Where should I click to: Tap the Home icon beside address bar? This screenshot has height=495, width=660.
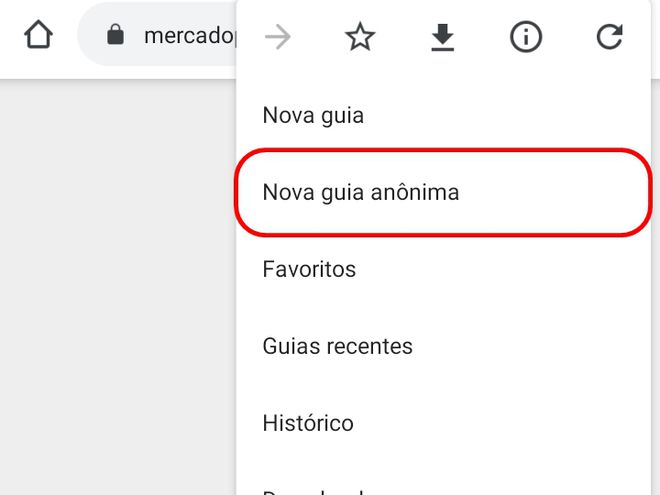(x=38, y=35)
